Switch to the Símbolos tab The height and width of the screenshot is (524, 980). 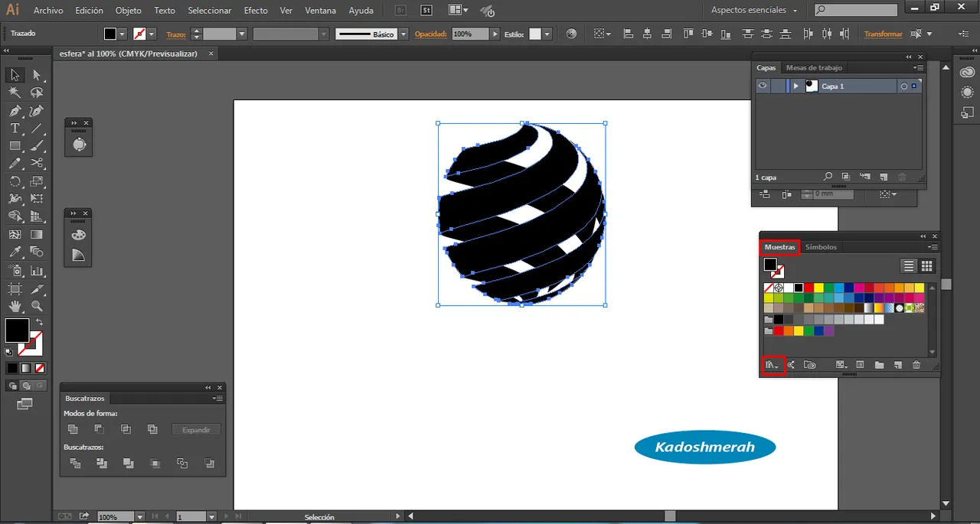pos(821,247)
